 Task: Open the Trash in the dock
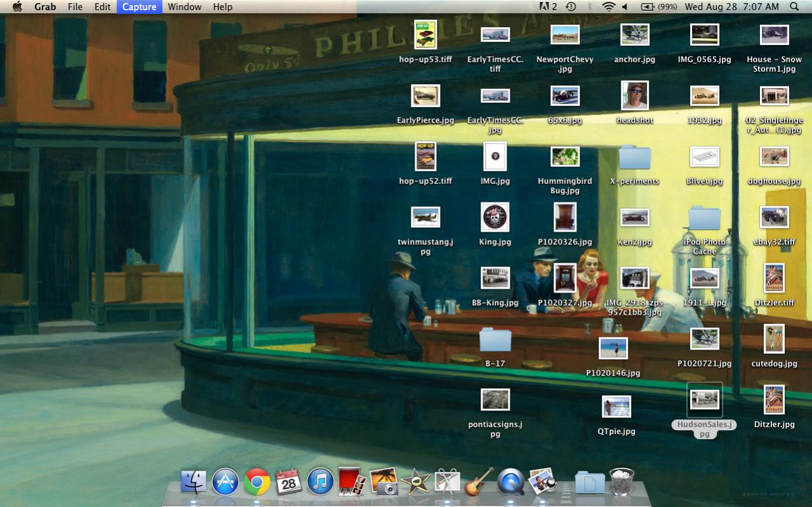(x=622, y=482)
